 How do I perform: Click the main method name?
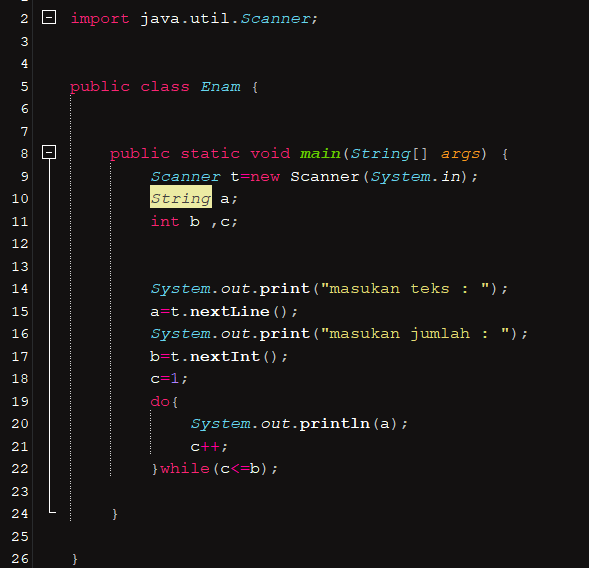click(320, 154)
